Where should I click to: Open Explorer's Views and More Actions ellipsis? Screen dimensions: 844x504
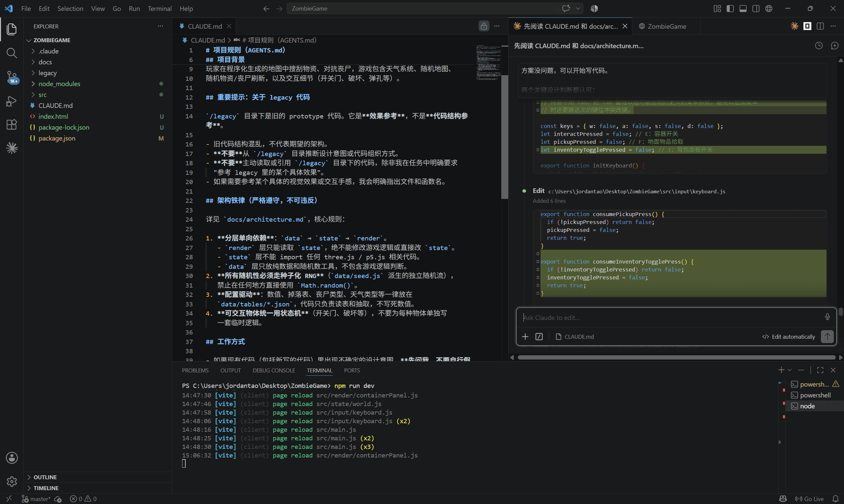[x=160, y=26]
